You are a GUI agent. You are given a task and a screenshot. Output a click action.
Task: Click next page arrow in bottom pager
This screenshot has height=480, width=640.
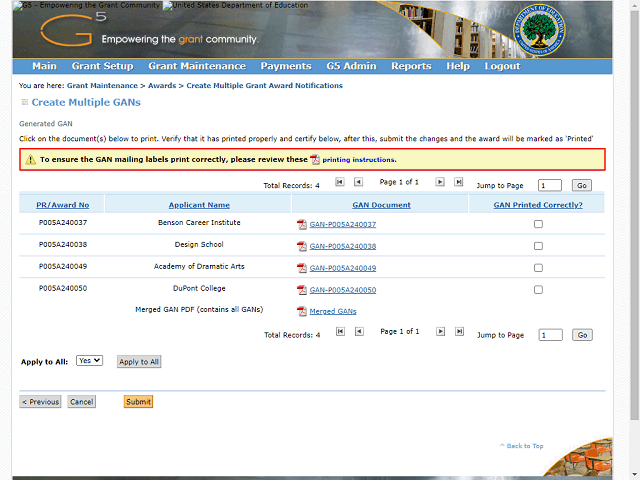coord(440,332)
